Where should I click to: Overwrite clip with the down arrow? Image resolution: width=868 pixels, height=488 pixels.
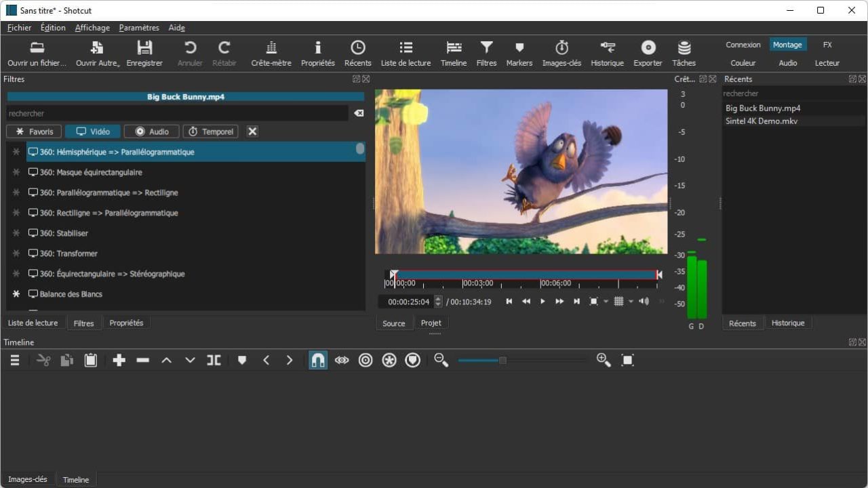click(x=190, y=361)
